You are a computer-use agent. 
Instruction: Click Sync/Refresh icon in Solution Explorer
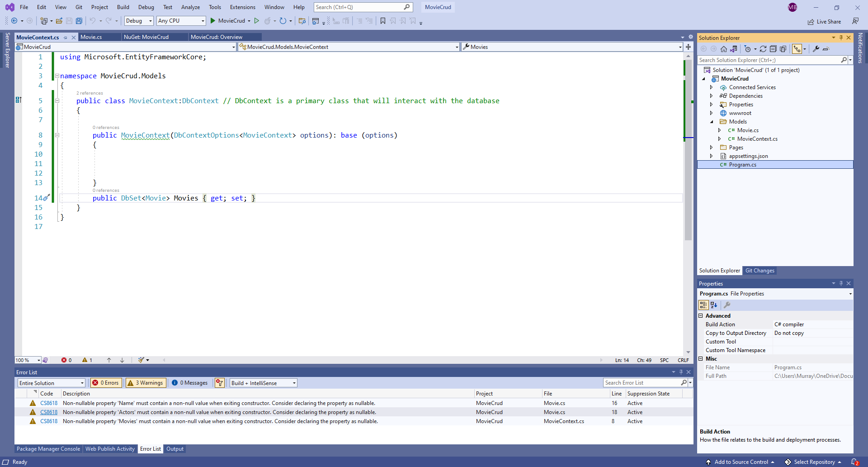[x=763, y=49]
